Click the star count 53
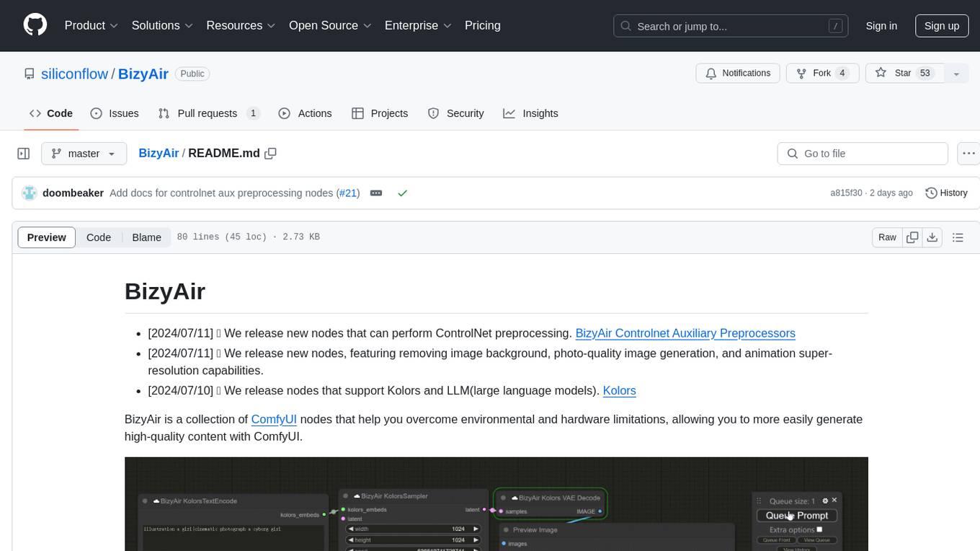Image resolution: width=980 pixels, height=551 pixels. click(925, 74)
